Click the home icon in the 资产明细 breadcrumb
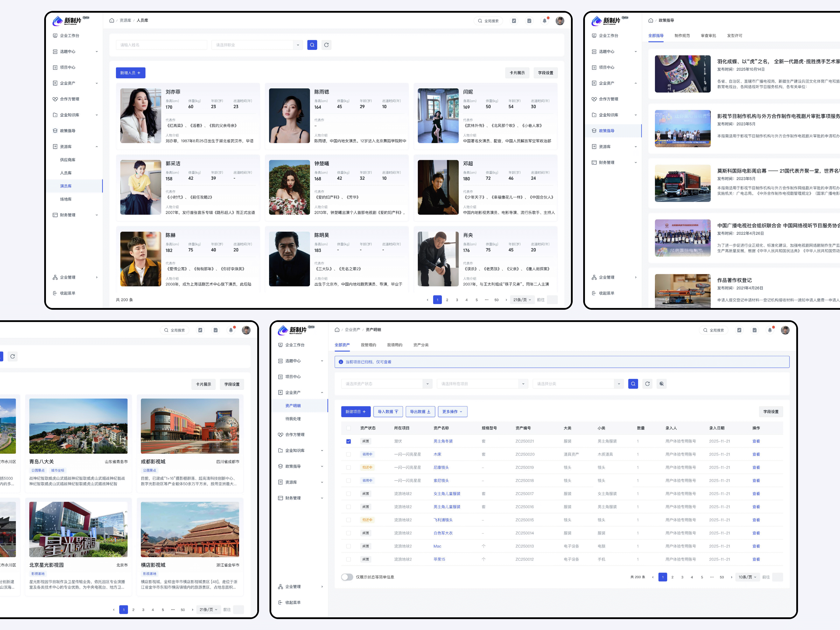The image size is (840, 630). coord(337,330)
